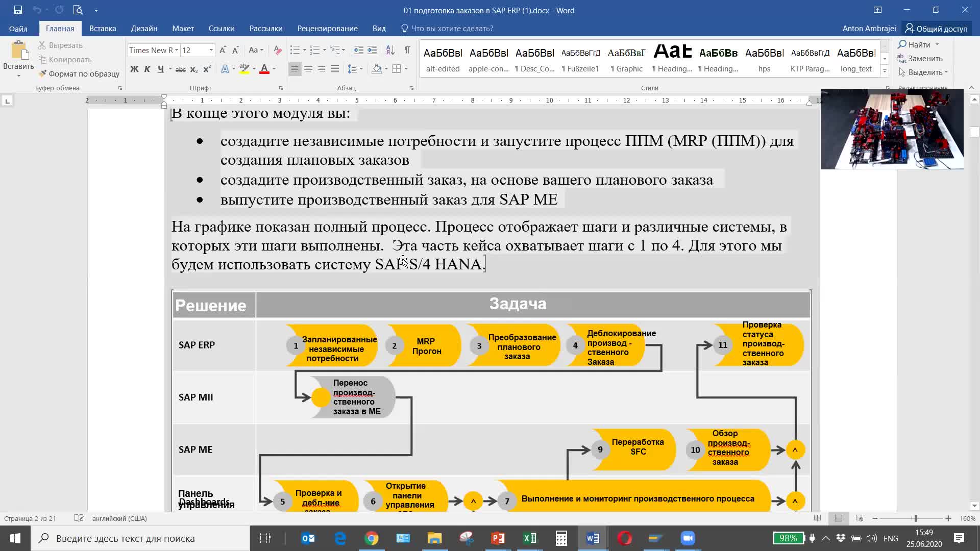Toggle paragraph marks display (¶)

(407, 50)
